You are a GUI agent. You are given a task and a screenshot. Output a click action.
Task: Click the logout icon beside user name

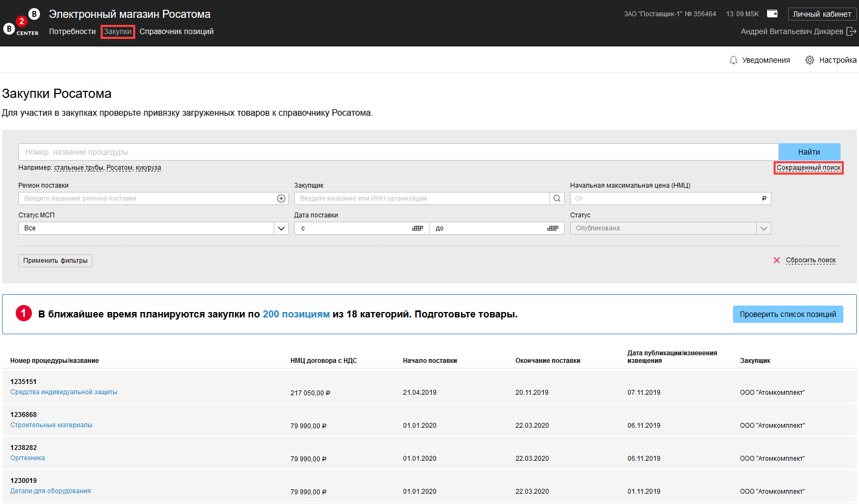(851, 31)
